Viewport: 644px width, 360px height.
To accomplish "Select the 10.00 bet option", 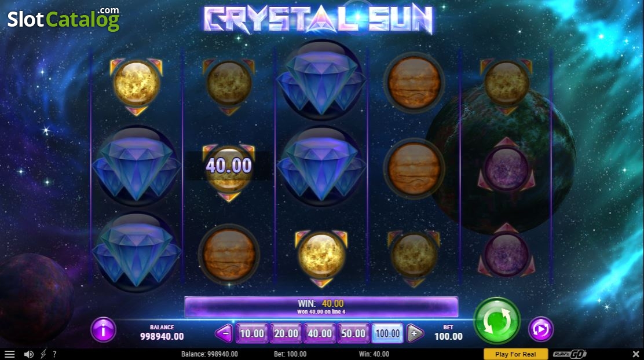I will pyautogui.click(x=252, y=333).
